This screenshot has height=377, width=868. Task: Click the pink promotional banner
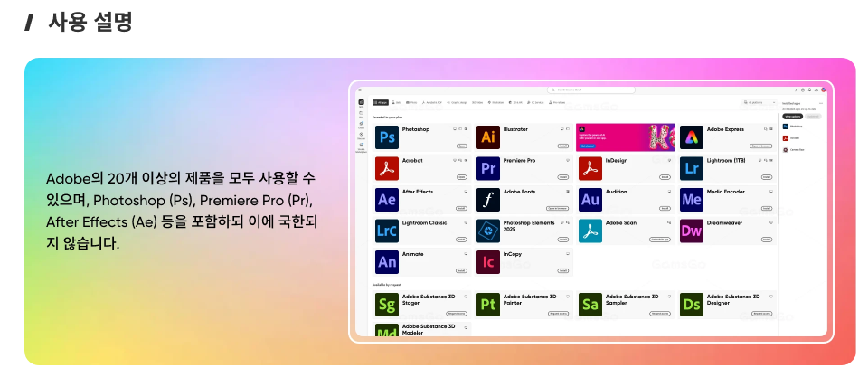pos(625,137)
